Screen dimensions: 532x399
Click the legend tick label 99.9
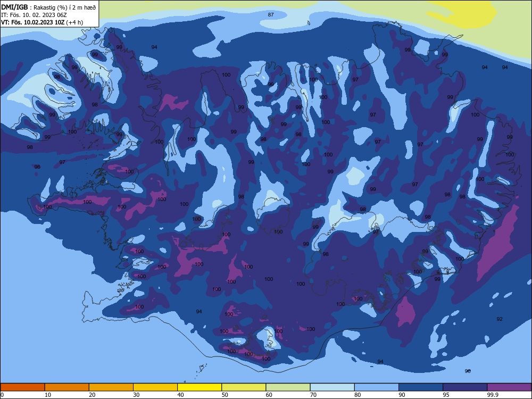click(493, 395)
